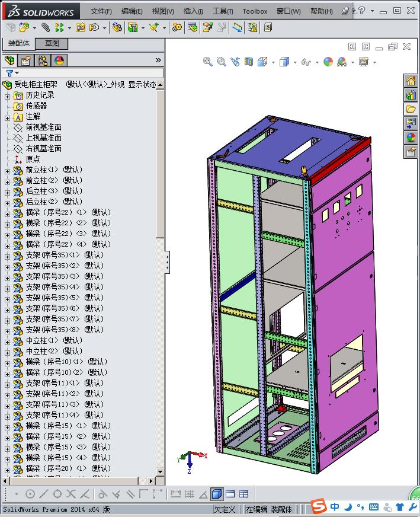Click the Move Component icon

pyautogui.click(x=95, y=27)
